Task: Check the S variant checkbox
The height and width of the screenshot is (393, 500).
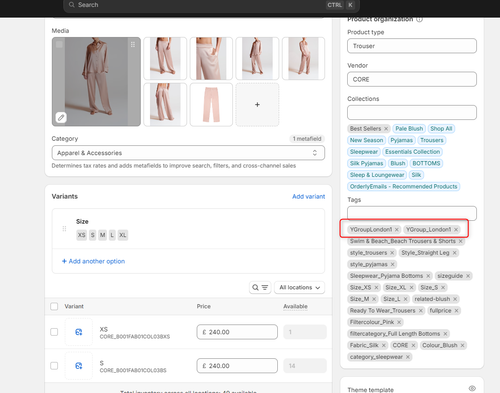Action: (54, 366)
